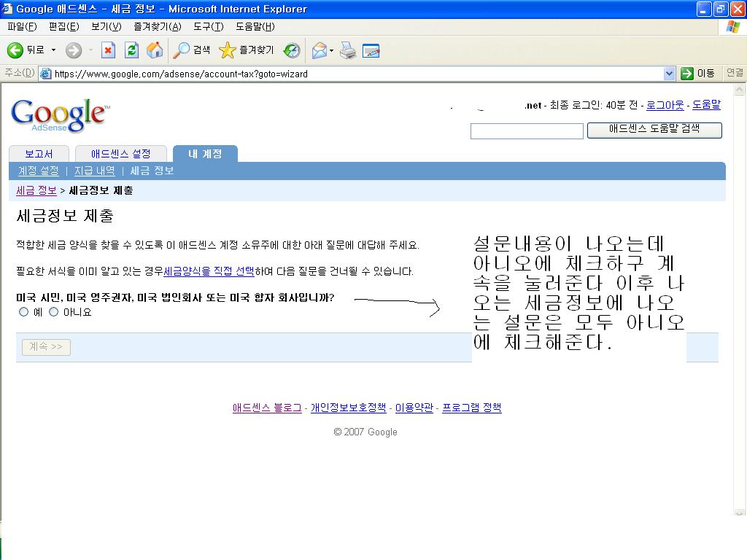Click the scrollbar down arrow
Viewport: 747px width, 560px height.
[x=740, y=513]
